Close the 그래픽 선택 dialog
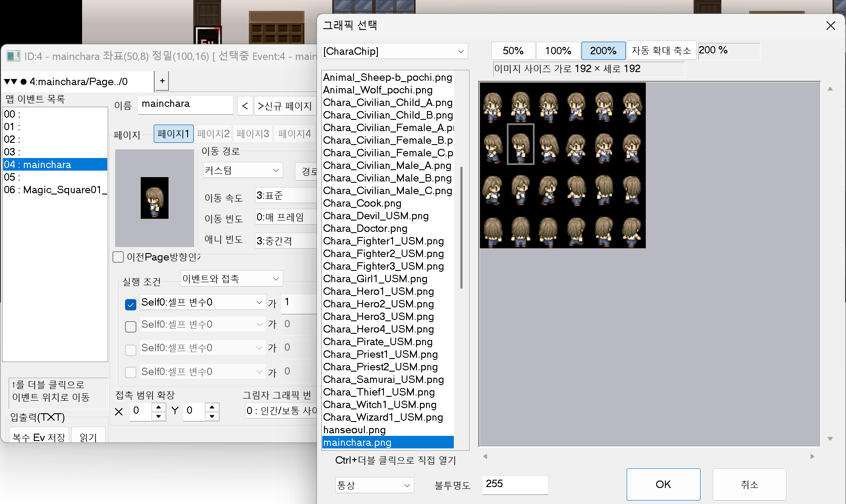The height and width of the screenshot is (504, 846). 830,26
